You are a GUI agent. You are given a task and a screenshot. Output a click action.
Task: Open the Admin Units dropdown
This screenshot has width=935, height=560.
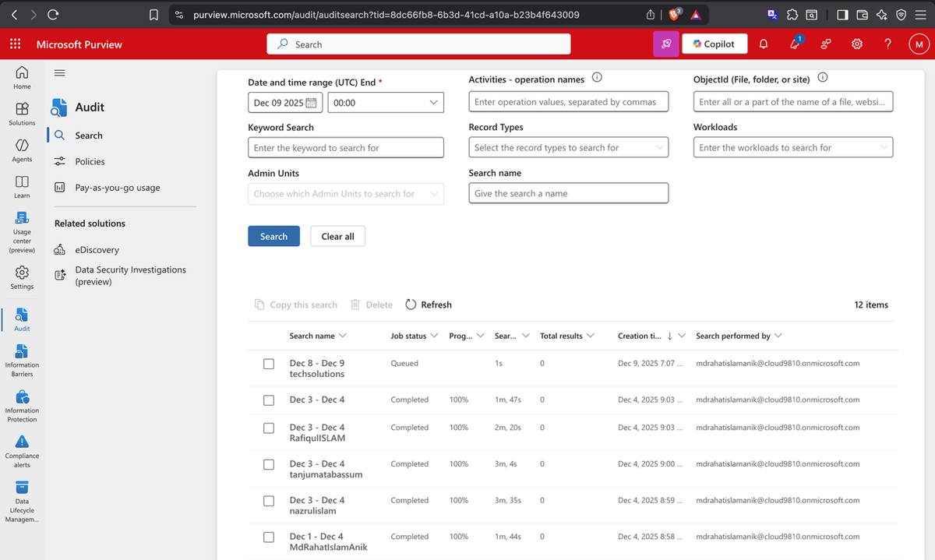345,194
